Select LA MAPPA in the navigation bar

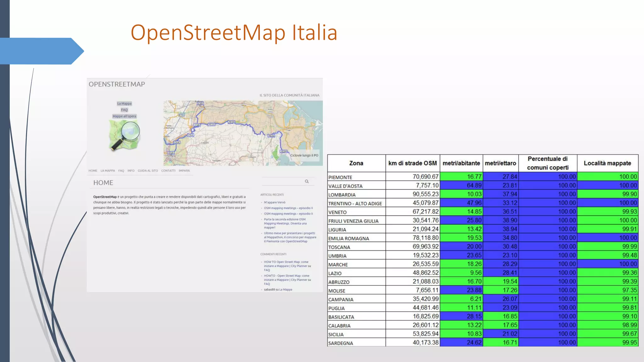108,171
